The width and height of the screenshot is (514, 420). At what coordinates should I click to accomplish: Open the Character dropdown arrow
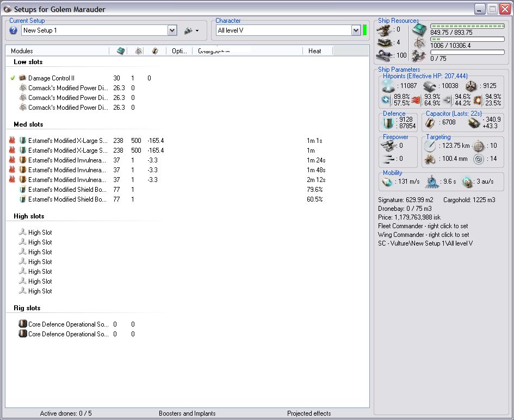click(356, 30)
